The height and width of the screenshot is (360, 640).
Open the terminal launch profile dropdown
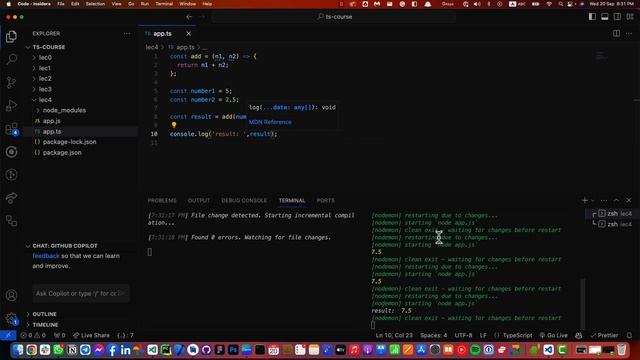pyautogui.click(x=593, y=200)
